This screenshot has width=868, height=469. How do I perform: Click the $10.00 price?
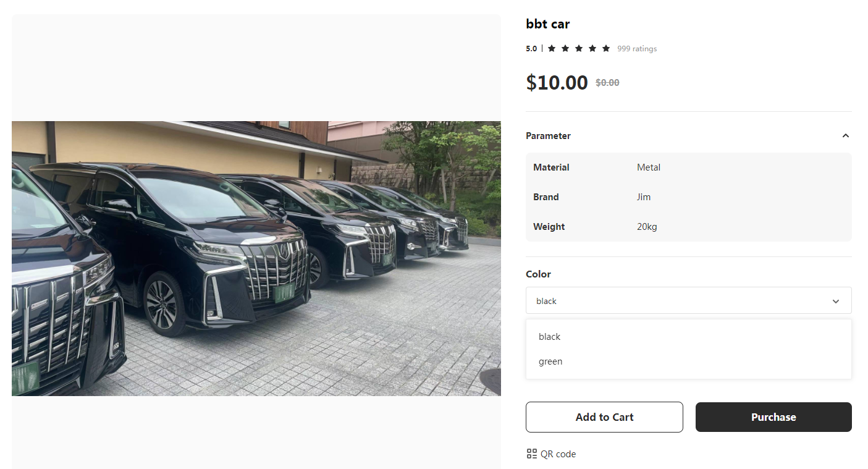557,82
